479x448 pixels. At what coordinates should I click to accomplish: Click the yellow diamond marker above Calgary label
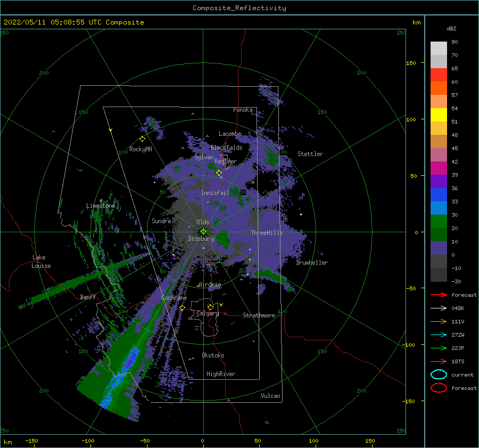(x=210, y=307)
